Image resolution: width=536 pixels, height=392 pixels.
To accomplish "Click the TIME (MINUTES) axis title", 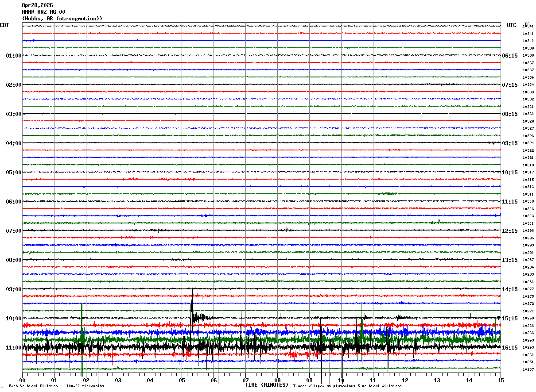I will pos(267,385).
